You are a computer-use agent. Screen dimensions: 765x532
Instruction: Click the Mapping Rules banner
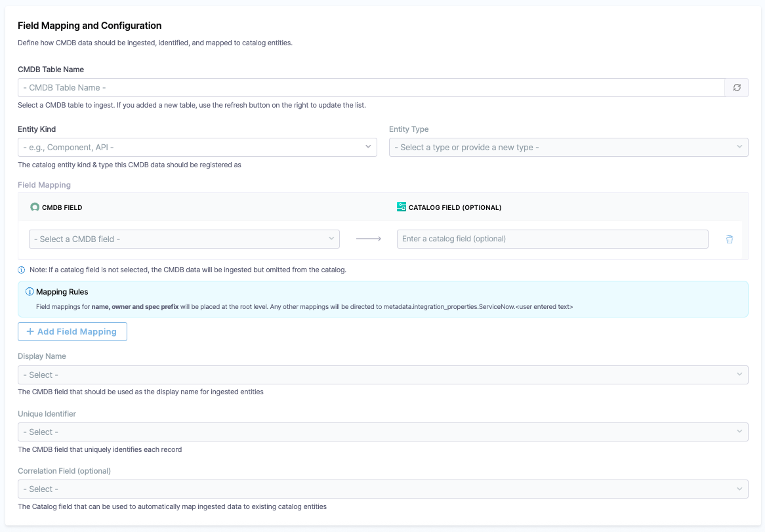(382, 299)
